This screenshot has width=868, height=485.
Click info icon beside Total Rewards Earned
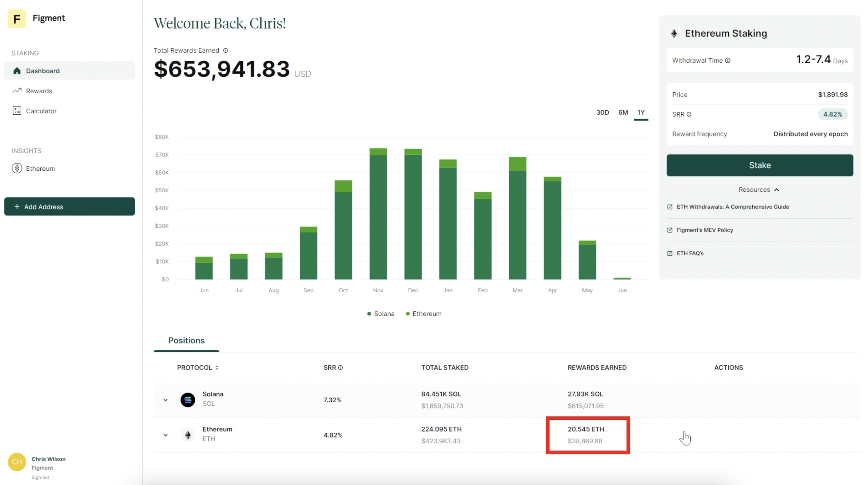click(x=226, y=50)
